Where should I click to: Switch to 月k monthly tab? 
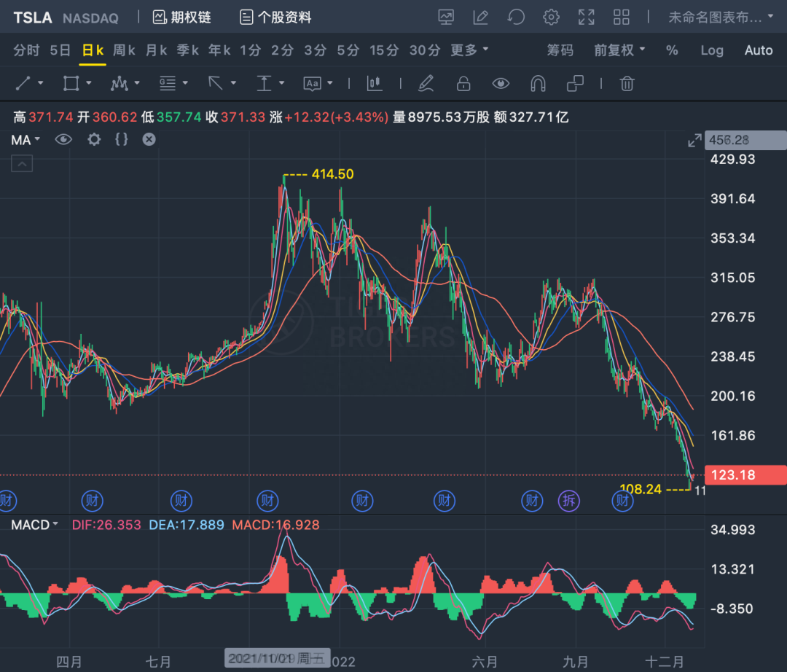[x=156, y=50]
